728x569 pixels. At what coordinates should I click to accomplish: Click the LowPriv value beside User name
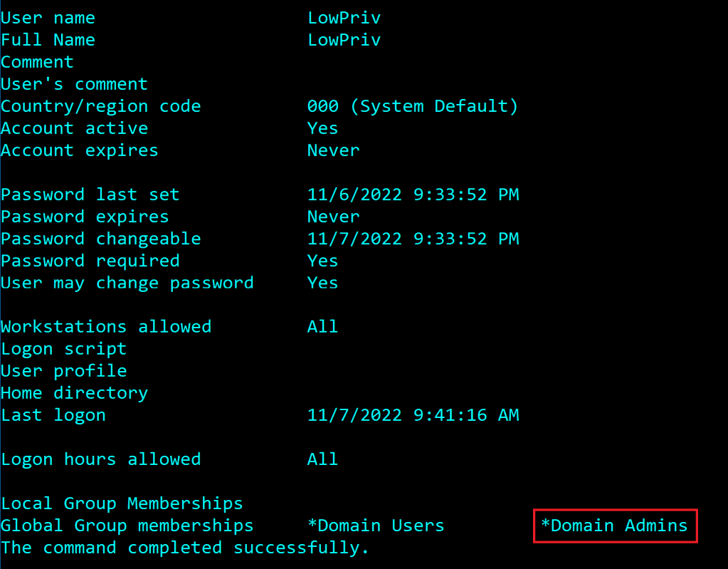point(344,18)
